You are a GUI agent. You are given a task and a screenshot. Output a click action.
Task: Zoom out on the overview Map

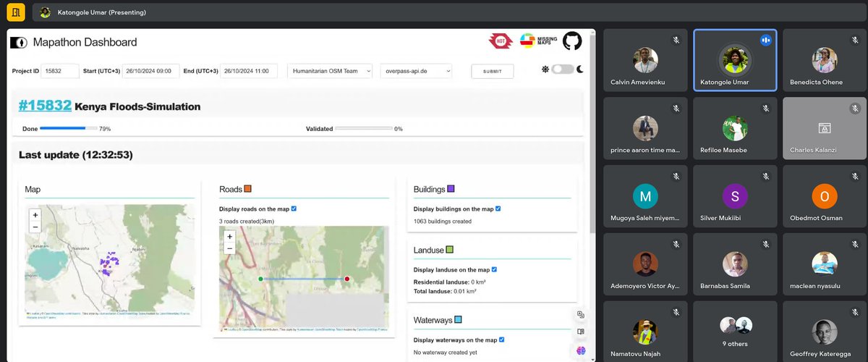pyautogui.click(x=35, y=227)
